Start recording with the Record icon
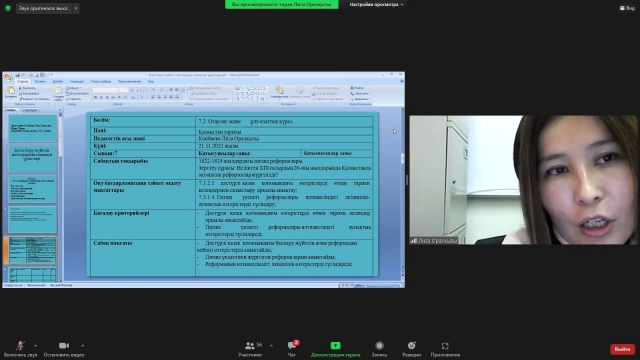 tap(379, 345)
